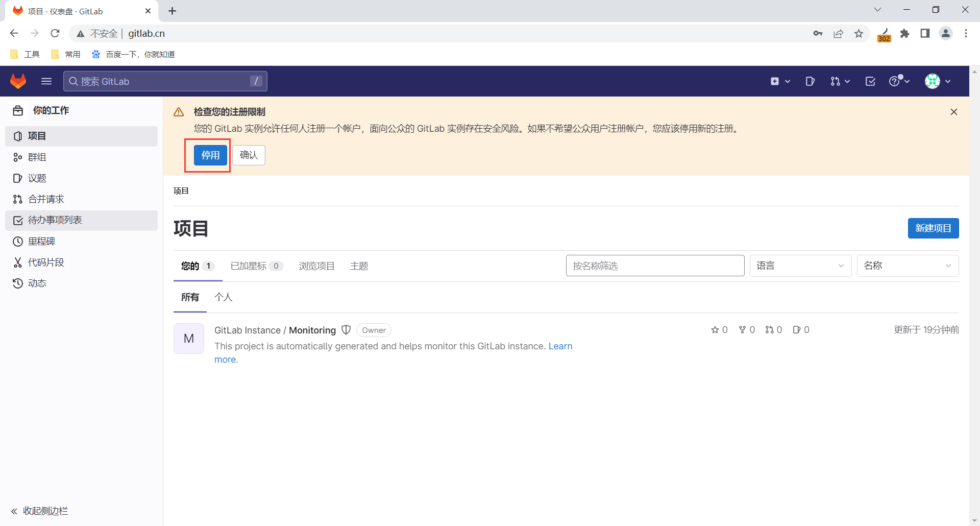Reload the page
The width and height of the screenshot is (980, 526).
(x=55, y=33)
